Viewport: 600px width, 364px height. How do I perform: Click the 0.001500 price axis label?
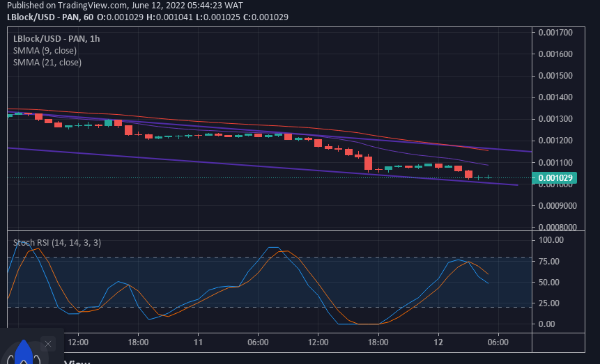(x=556, y=76)
